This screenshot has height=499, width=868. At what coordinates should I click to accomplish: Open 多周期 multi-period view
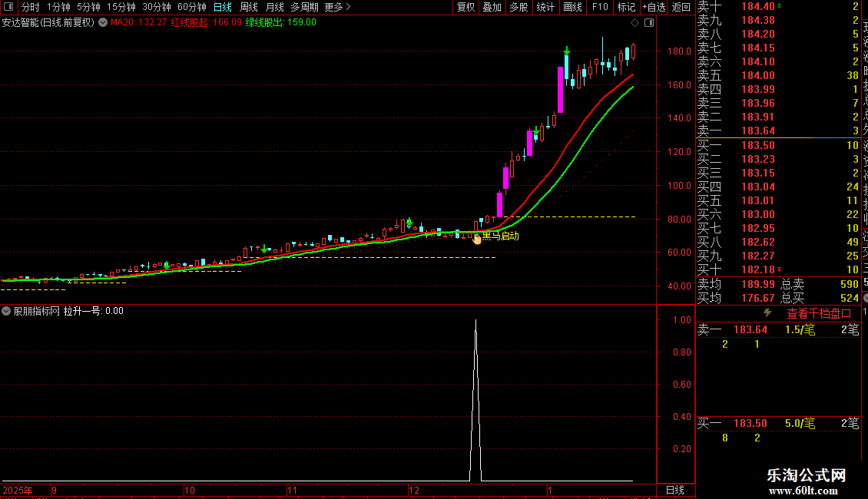[x=304, y=7]
